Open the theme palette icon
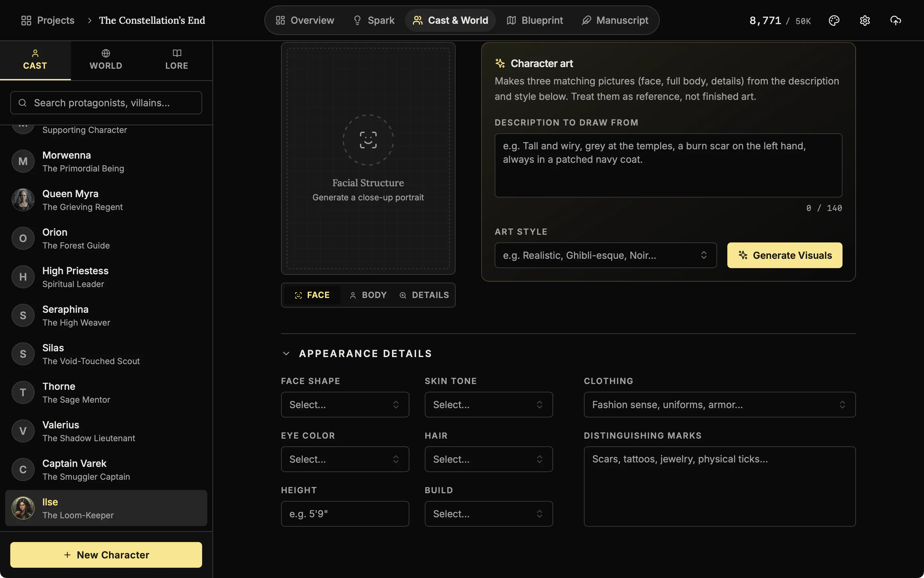 point(834,20)
